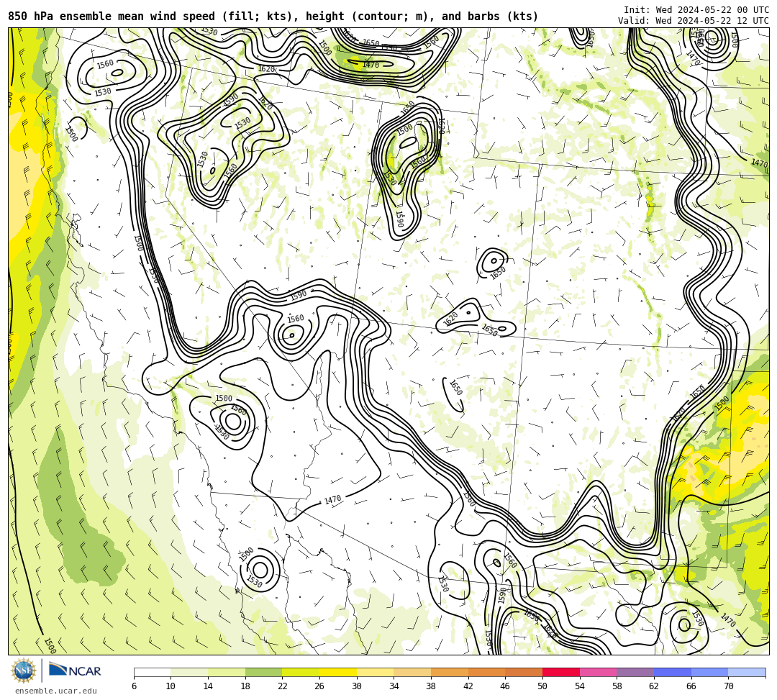The image size is (777, 700).
Task: Click the legend tick label 18
Action: point(245,686)
